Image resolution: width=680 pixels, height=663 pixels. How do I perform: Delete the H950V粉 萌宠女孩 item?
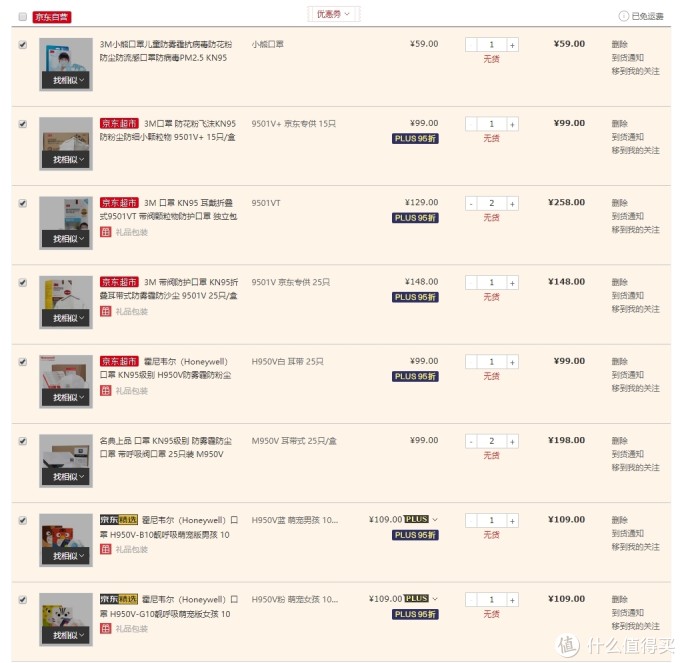pyautogui.click(x=620, y=599)
